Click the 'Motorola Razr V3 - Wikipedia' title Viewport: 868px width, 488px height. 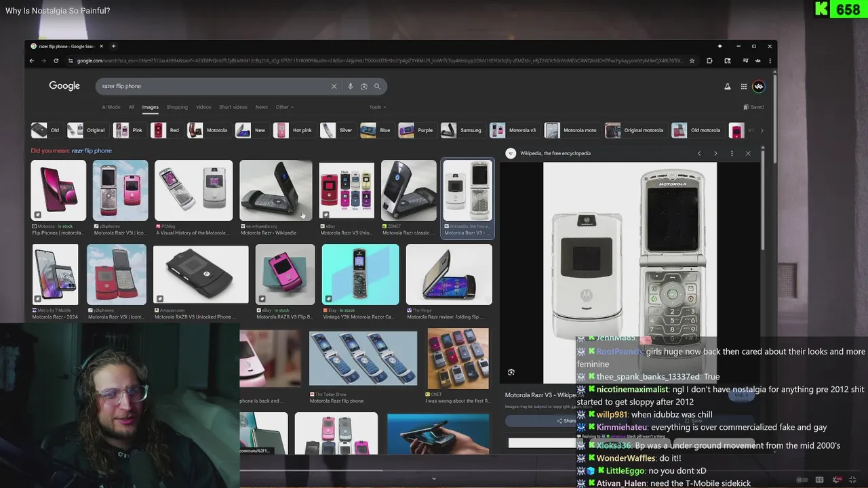(x=540, y=395)
